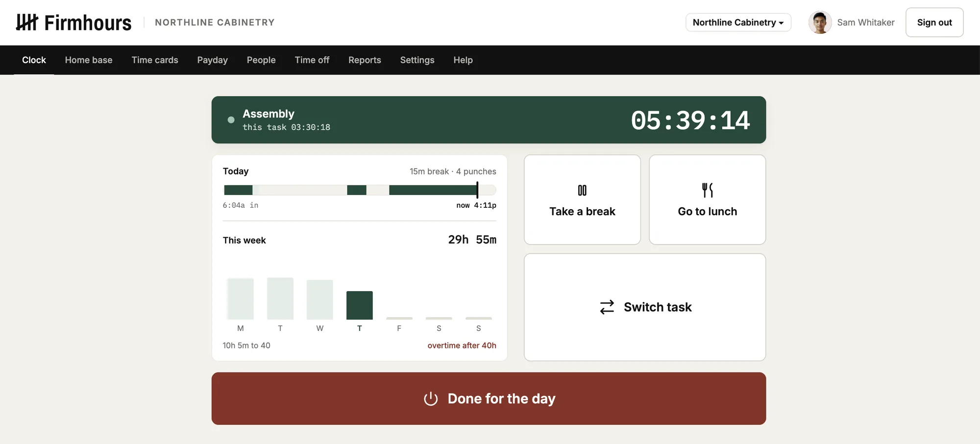Click the "overtime after 40h" note

[x=462, y=345]
